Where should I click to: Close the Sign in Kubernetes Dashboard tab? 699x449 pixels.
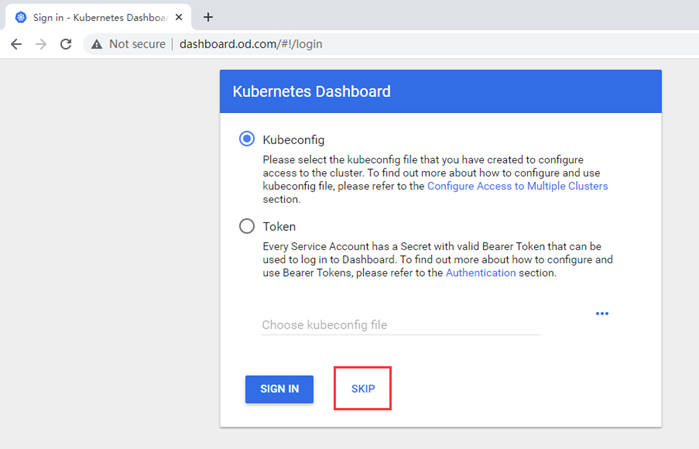[179, 17]
